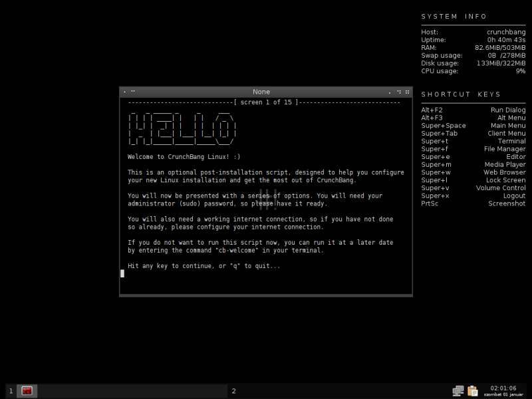Click the 'Super+Space' shortcut entry

coord(443,126)
